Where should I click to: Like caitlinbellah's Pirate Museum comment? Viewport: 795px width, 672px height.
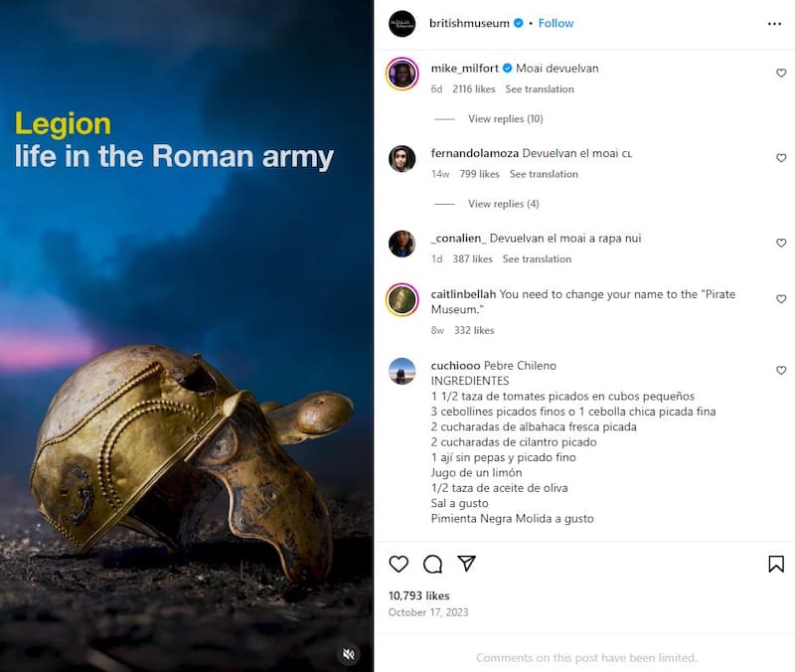[x=781, y=299]
